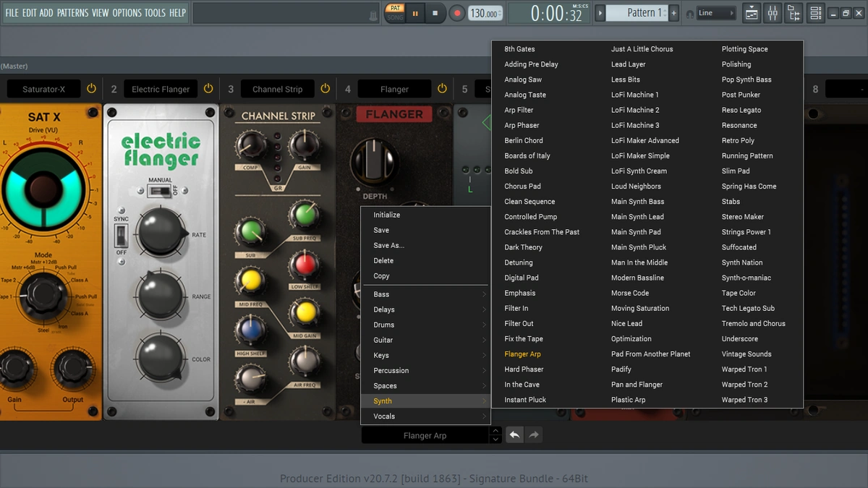This screenshot has height=488, width=868.
Task: Click the Electric Flanger COLOR knob
Action: point(162,357)
